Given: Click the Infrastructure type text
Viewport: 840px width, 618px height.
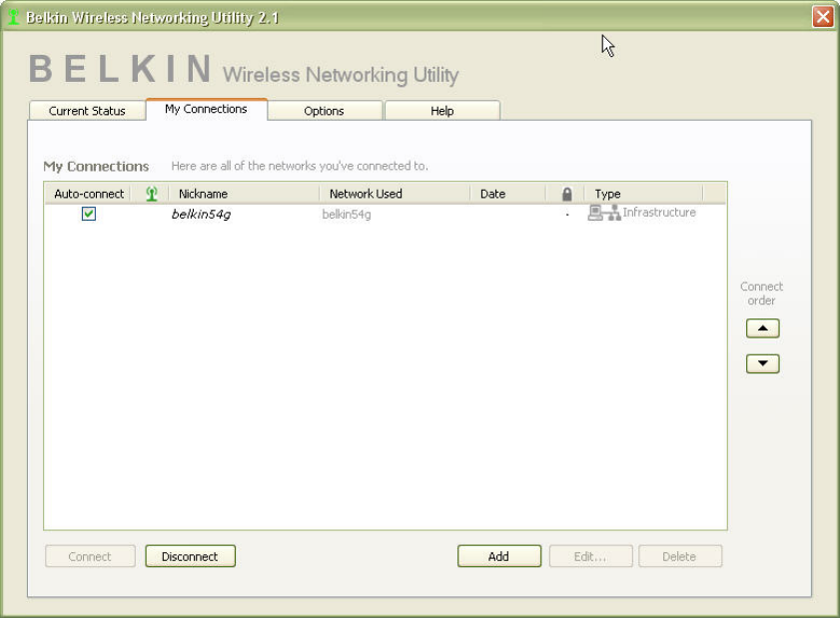Looking at the screenshot, I should pyautogui.click(x=659, y=213).
